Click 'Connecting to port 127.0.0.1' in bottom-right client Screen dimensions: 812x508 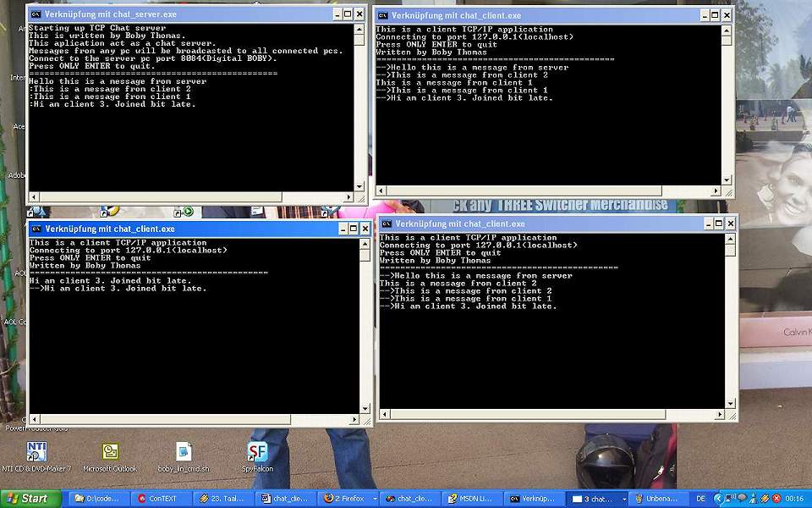pyautogui.click(x=478, y=246)
